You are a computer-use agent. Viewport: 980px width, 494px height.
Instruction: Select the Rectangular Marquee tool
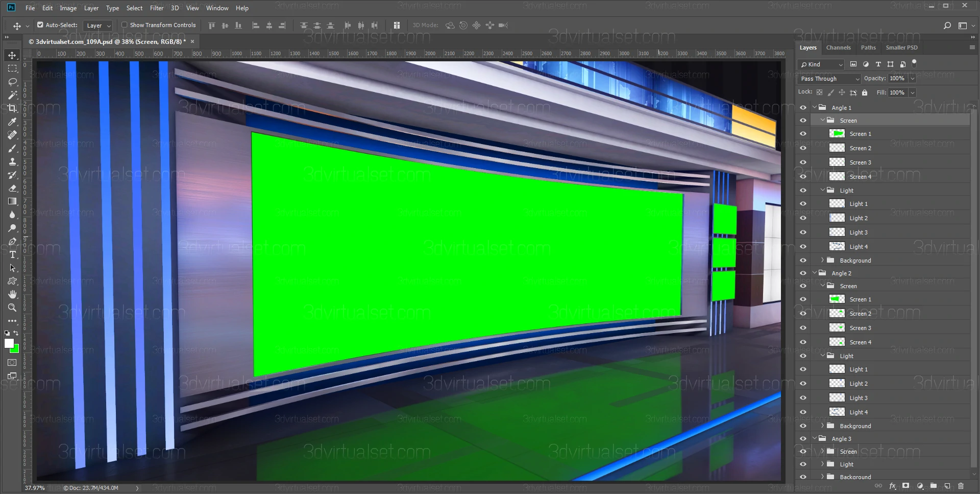[12, 68]
